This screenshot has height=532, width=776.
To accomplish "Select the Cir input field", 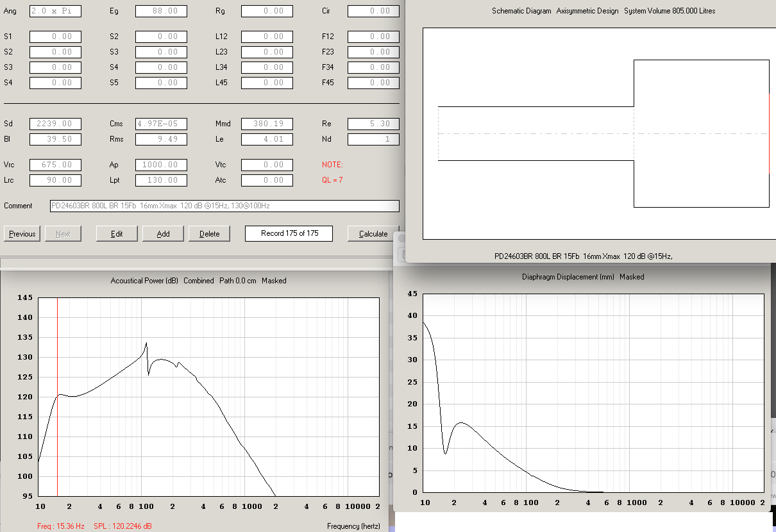I will point(373,11).
